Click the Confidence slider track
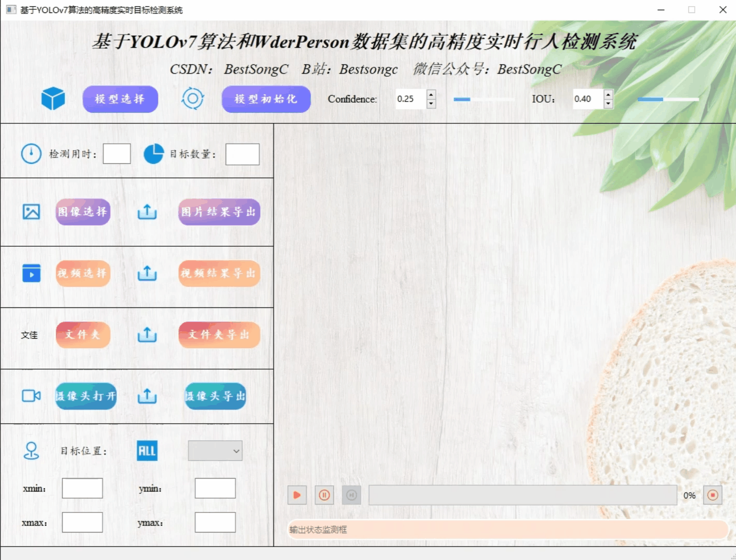Screen dimensions: 736x560 (484, 99)
